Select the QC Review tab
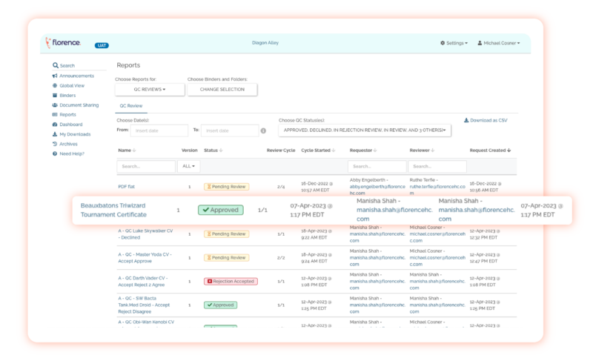Image resolution: width=593 pixels, height=364 pixels. click(x=131, y=106)
